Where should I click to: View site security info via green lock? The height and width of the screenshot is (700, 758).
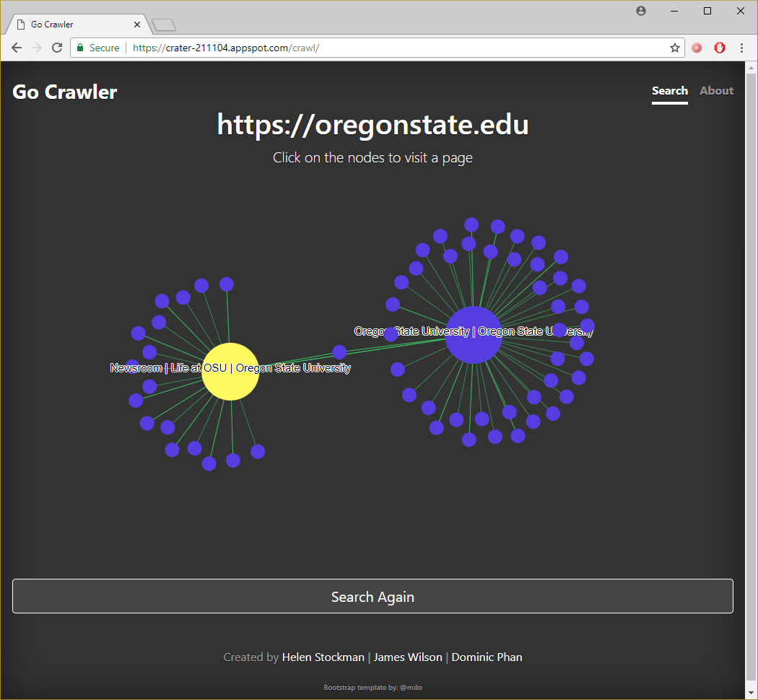(x=80, y=48)
